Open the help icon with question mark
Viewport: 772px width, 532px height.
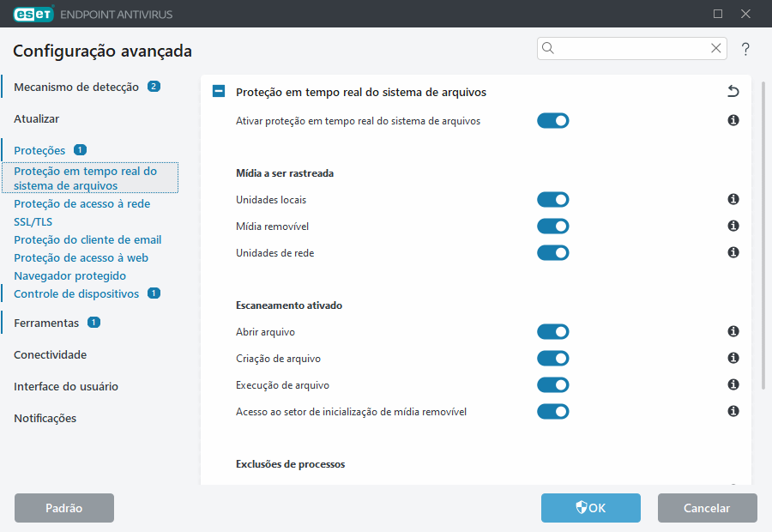pyautogui.click(x=745, y=49)
